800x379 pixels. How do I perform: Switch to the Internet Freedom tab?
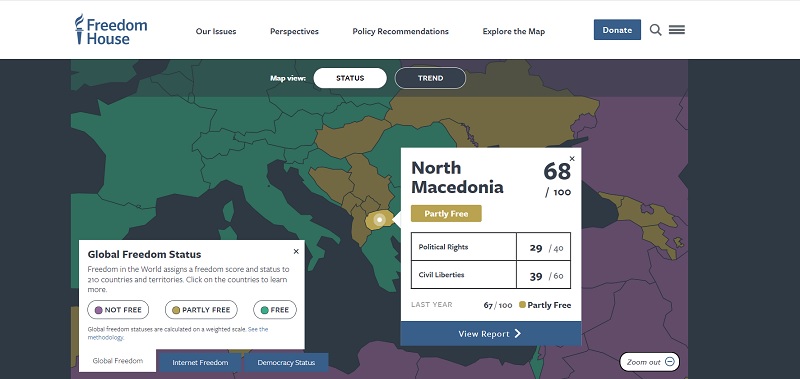pos(200,363)
